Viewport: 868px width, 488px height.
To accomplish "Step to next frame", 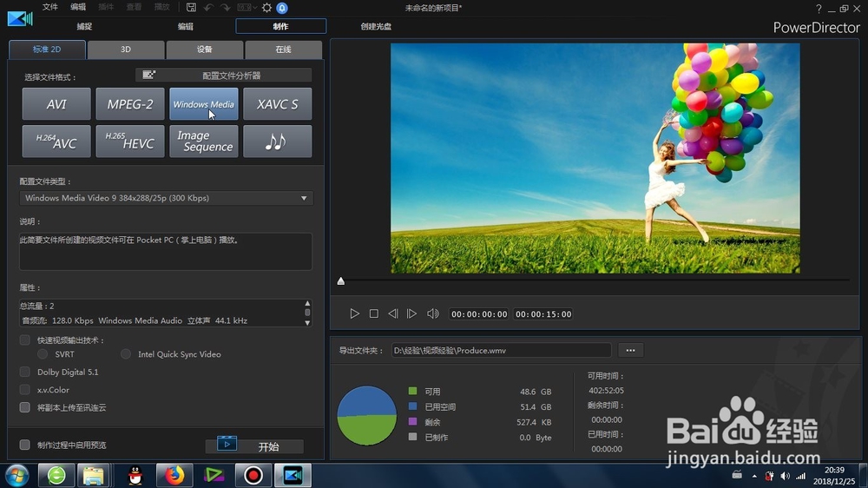I will coord(411,313).
